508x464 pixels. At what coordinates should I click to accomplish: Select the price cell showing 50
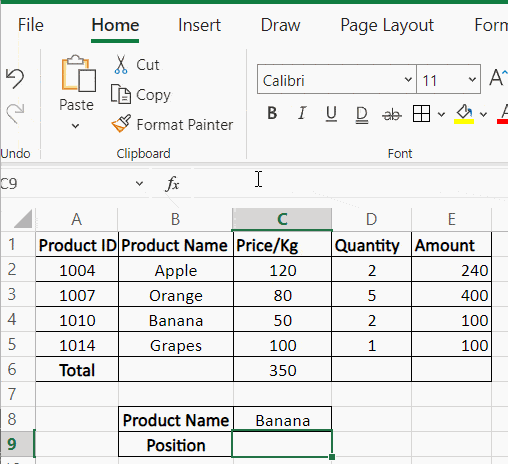click(x=283, y=320)
